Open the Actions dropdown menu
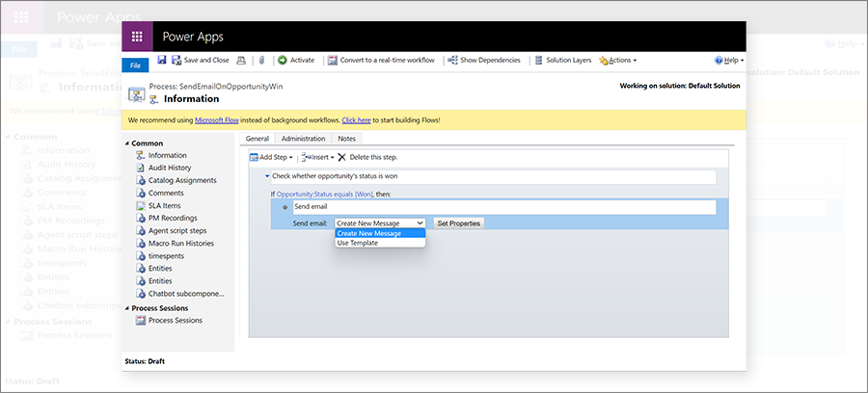Image resolution: width=868 pixels, height=393 pixels. (x=618, y=61)
